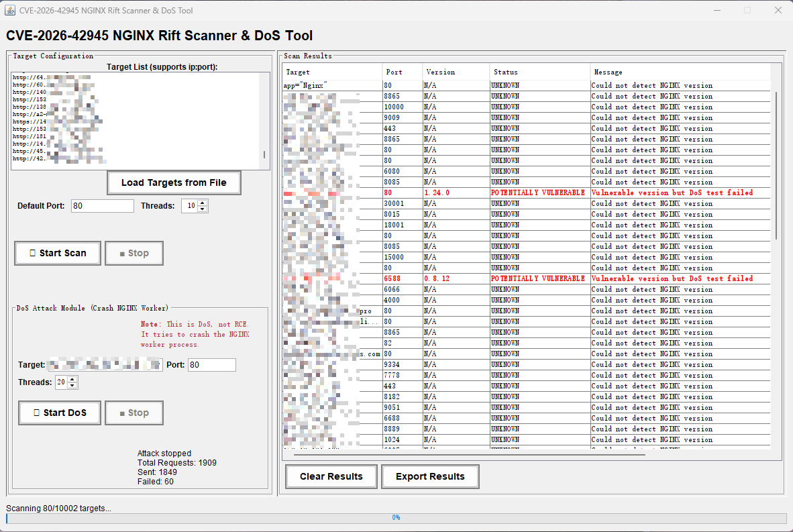
Task: Click the Failed: 60 status text
Action: click(155, 482)
